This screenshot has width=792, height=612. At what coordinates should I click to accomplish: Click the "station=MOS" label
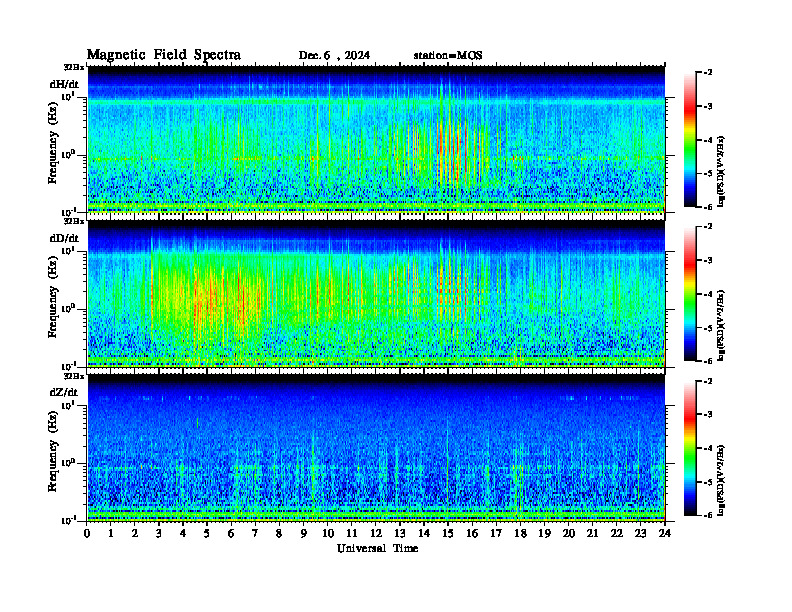pyautogui.click(x=448, y=56)
